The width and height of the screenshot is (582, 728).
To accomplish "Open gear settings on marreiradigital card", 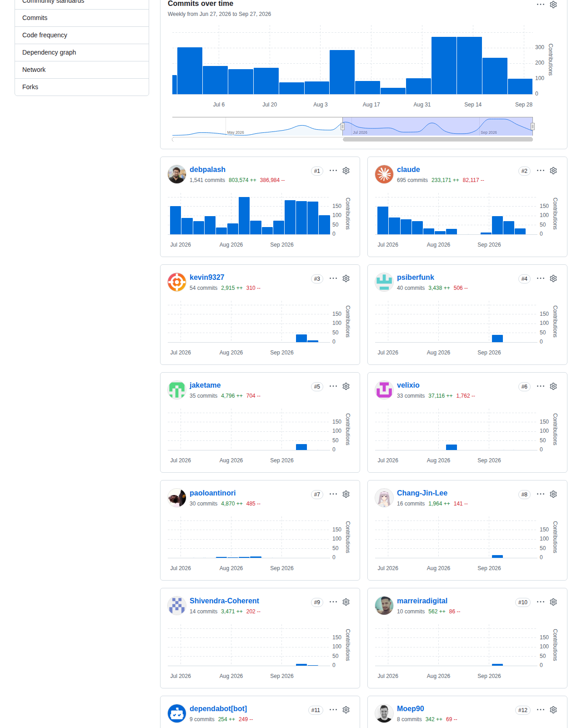I will click(553, 602).
